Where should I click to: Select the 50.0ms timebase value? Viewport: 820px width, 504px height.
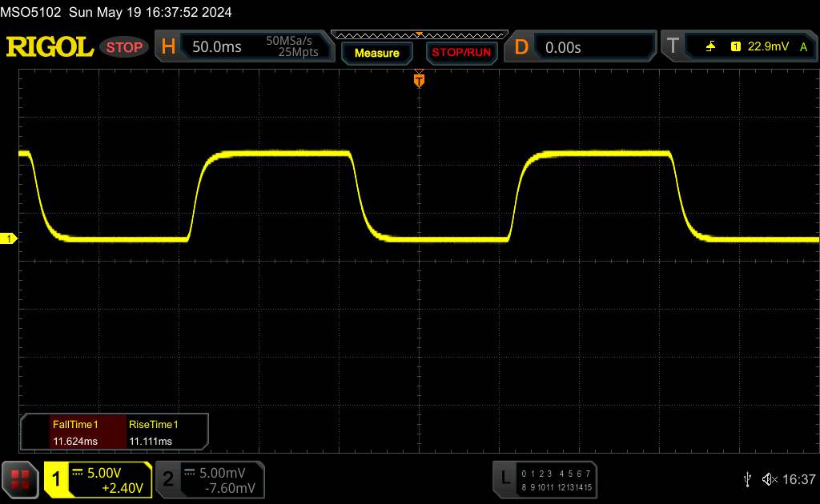pos(216,47)
